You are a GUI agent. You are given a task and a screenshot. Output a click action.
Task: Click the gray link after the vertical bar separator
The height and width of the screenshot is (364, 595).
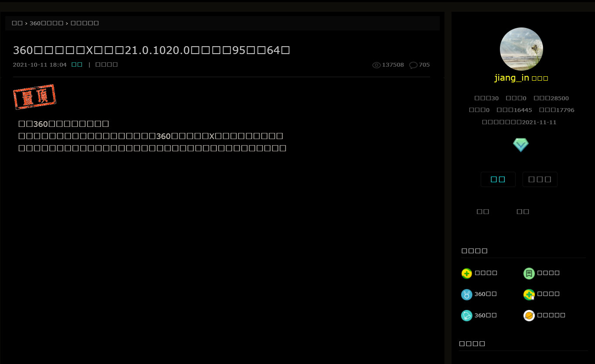point(106,65)
